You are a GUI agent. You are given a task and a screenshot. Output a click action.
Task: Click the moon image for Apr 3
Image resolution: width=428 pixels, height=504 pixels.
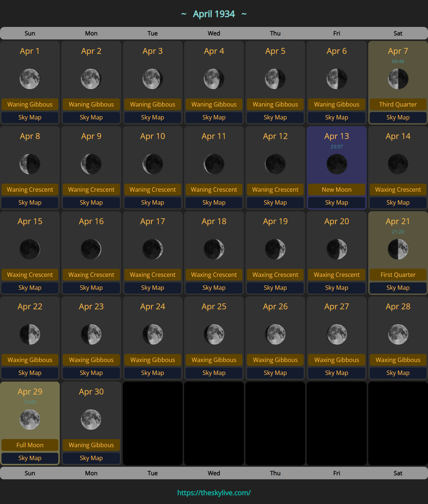153,79
